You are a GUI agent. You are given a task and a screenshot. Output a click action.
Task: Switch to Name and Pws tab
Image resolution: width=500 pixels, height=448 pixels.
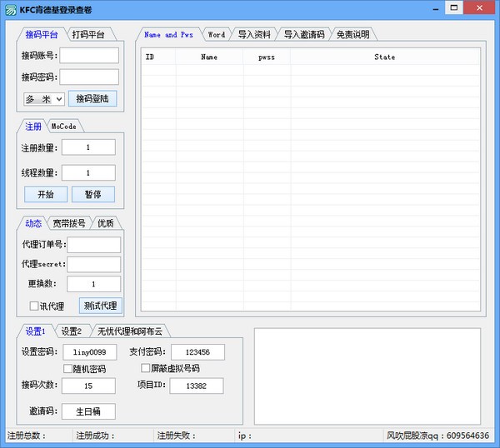168,34
